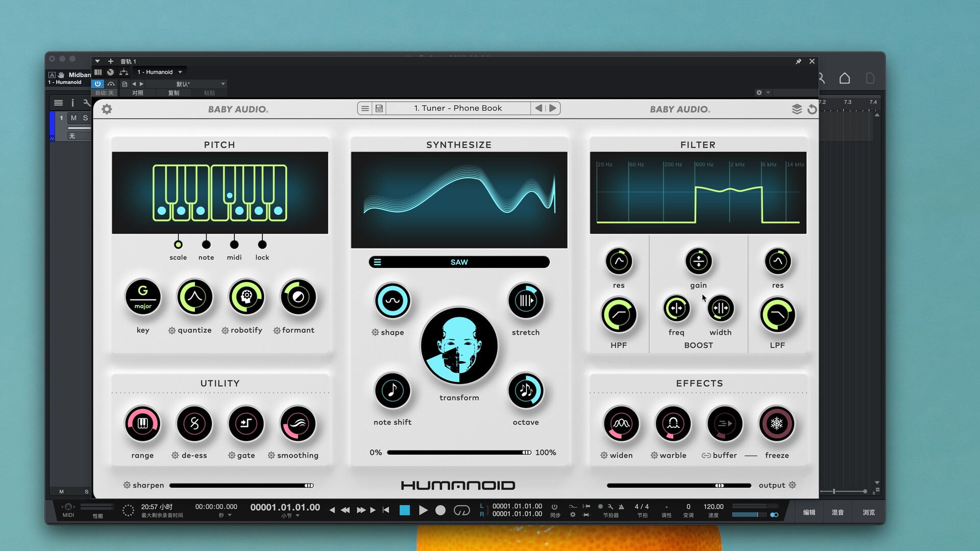
Task: Open the seconds time format dropdown
Action: 225,515
